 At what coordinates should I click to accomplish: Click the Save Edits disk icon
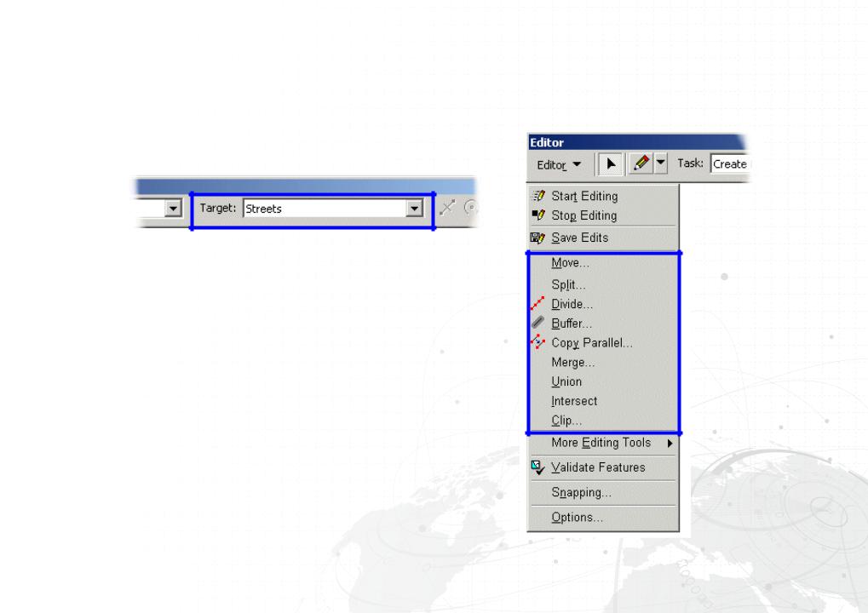538,238
